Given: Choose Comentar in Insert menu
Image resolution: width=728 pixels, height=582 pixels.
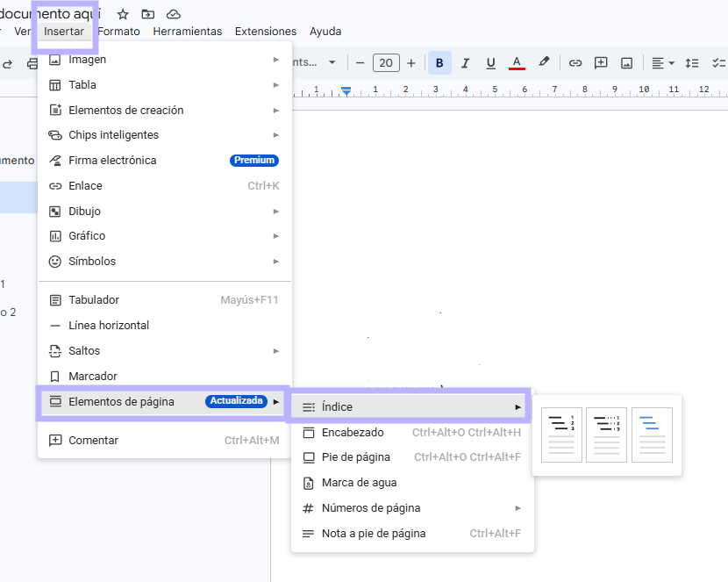Looking at the screenshot, I should point(164,441).
